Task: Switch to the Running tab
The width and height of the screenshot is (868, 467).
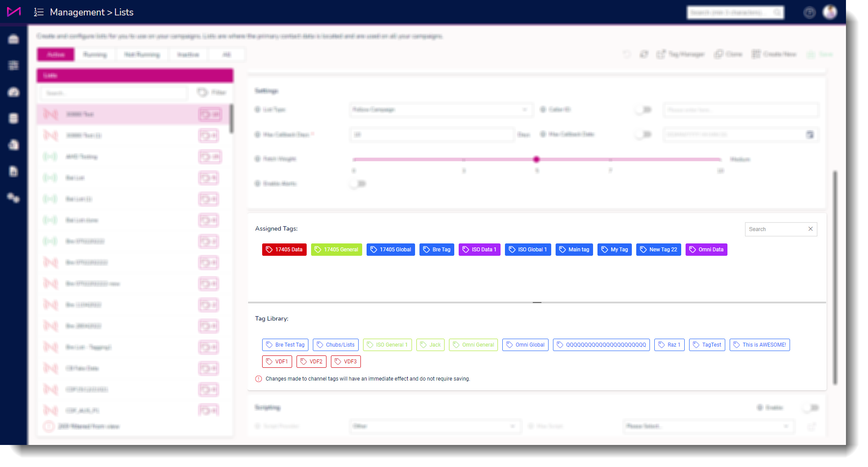Action: 95,54
